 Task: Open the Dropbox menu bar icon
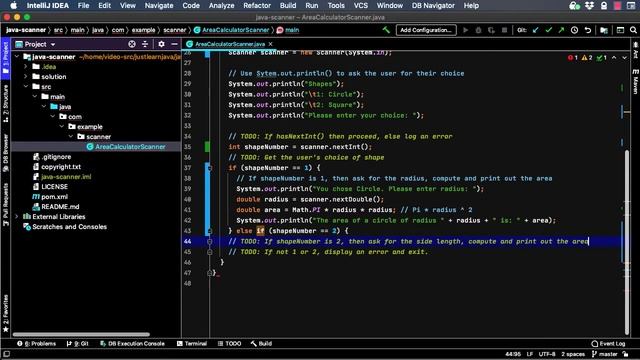pyautogui.click(x=589, y=6)
